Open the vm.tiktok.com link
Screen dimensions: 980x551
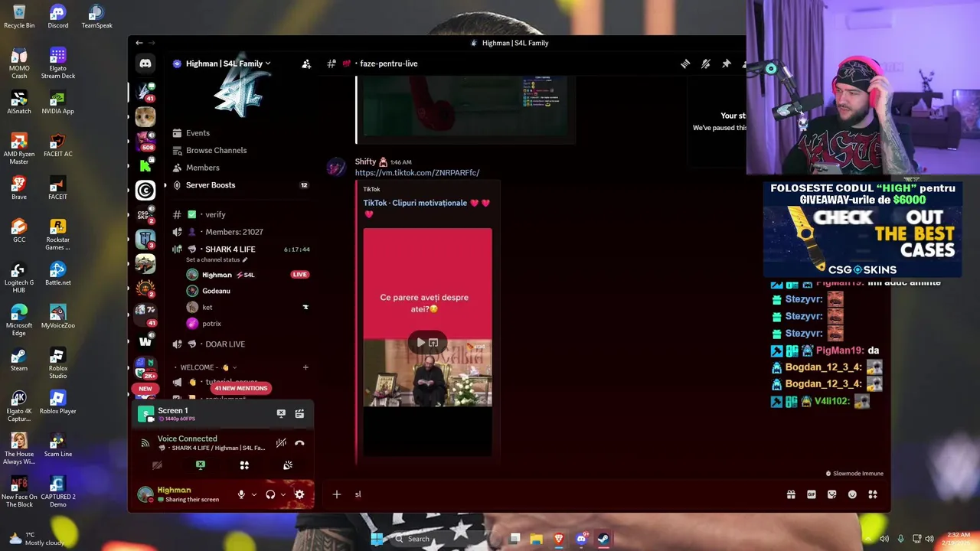click(417, 173)
